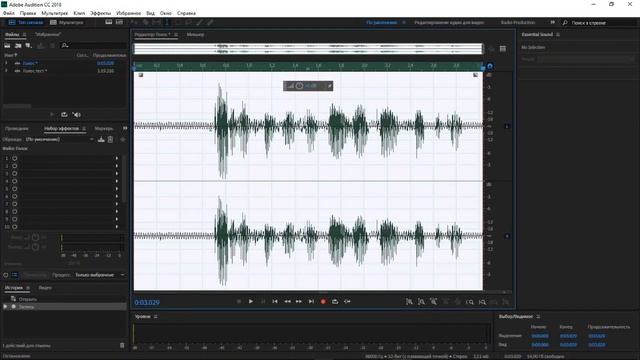This screenshot has width=640, height=360.
Task: Open the Справка menu
Action: [187, 13]
